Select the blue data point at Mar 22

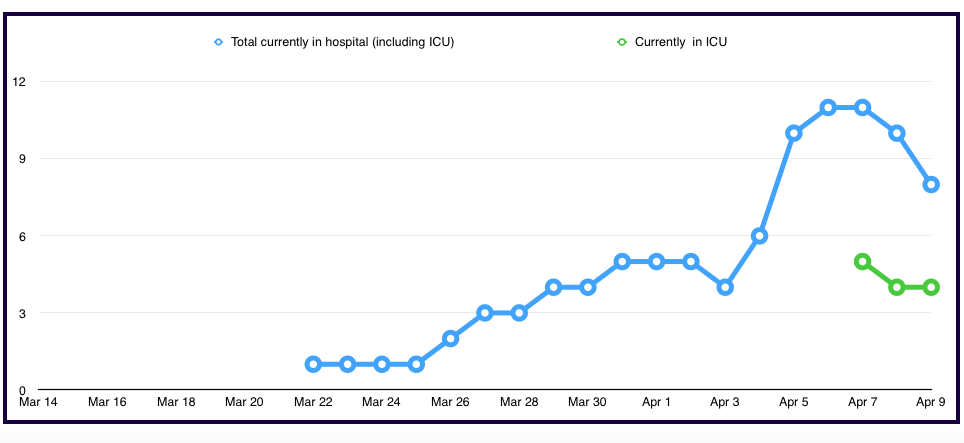point(313,364)
